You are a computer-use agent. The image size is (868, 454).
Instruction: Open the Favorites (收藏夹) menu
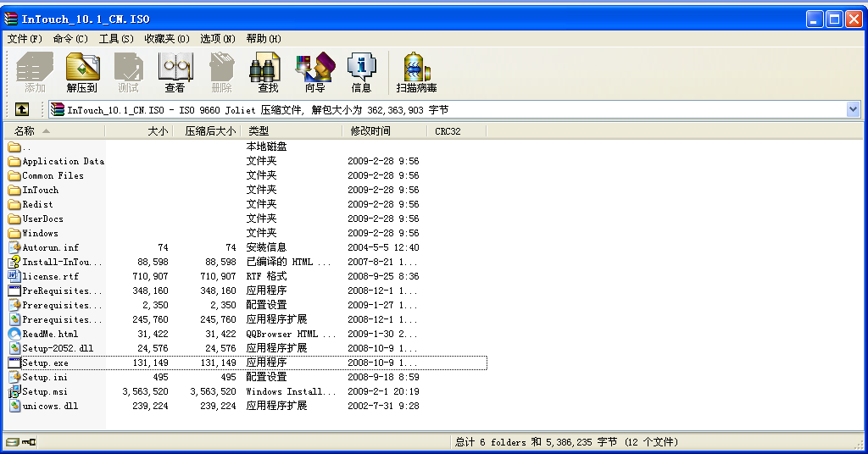(165, 38)
